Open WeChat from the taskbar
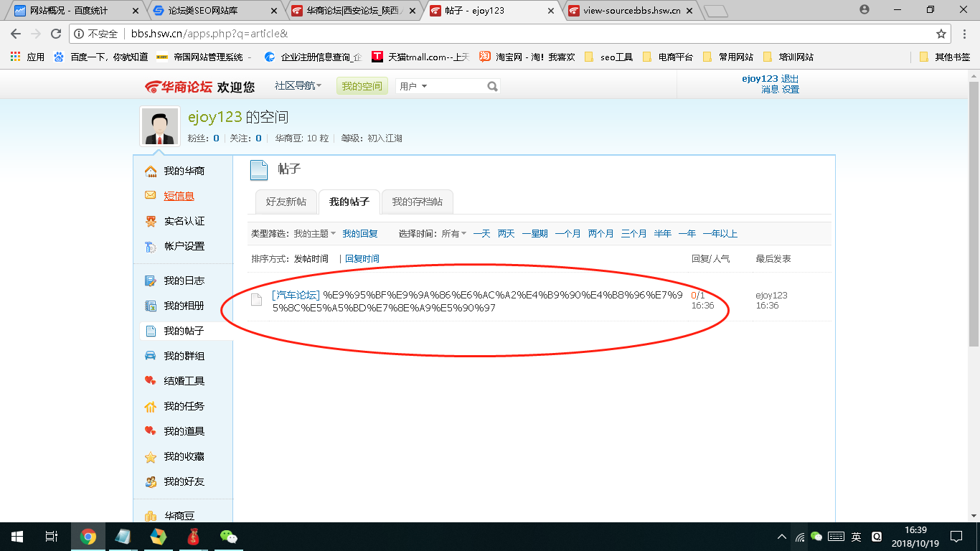980x551 pixels. coord(228,537)
